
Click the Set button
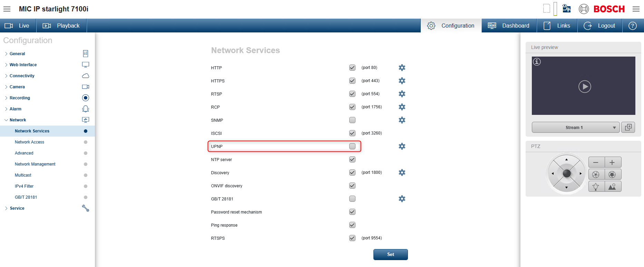coord(390,254)
